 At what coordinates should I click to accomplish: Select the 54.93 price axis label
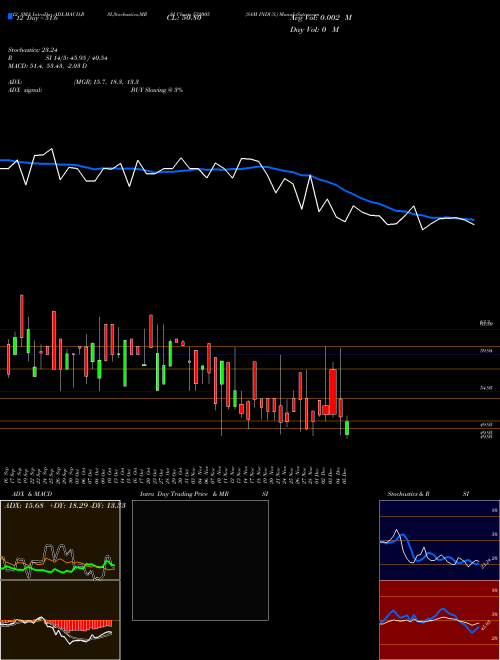tap(486, 388)
